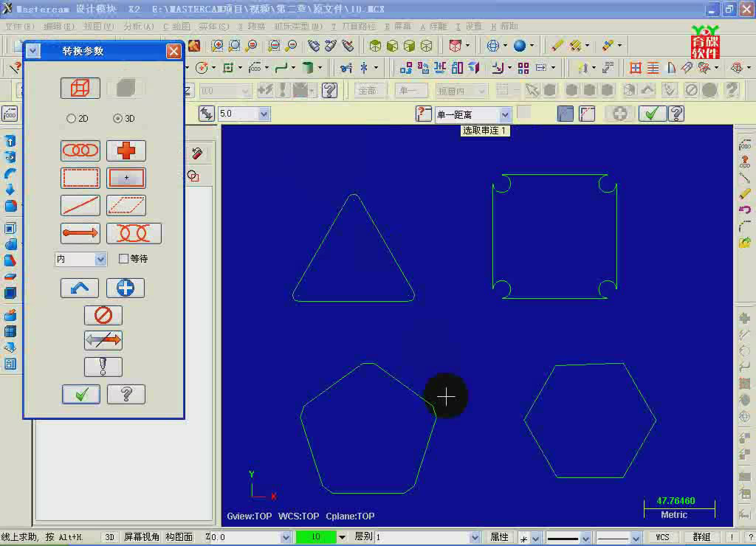Click the ribbon bar green OK checkmark
Screen dimensions: 756x546
(x=652, y=114)
